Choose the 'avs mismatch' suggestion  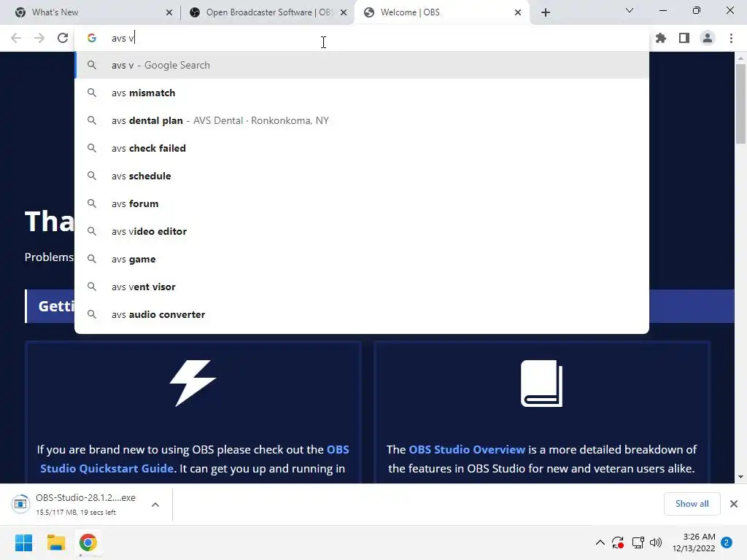pyautogui.click(x=362, y=93)
